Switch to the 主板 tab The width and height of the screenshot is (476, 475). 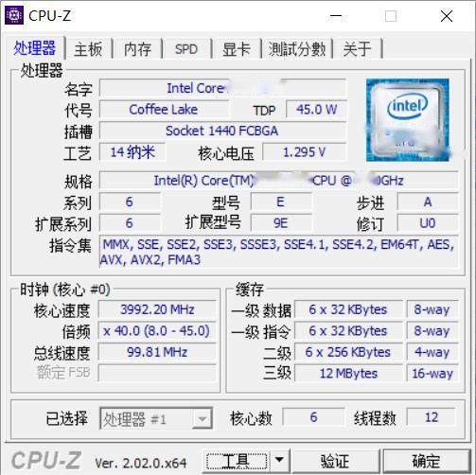point(89,49)
